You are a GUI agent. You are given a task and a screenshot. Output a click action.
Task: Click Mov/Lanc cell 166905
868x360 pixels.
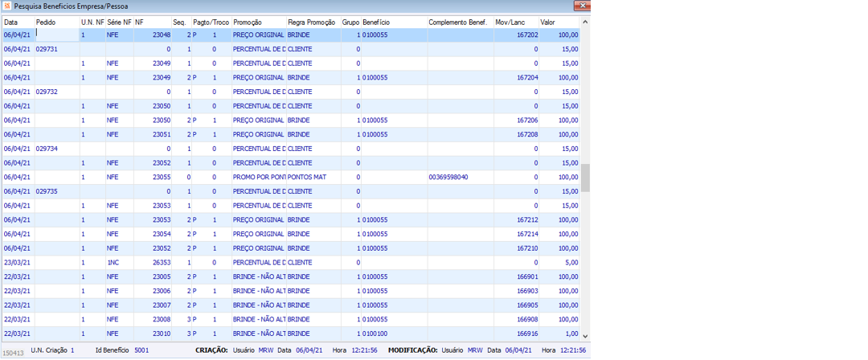pos(517,305)
